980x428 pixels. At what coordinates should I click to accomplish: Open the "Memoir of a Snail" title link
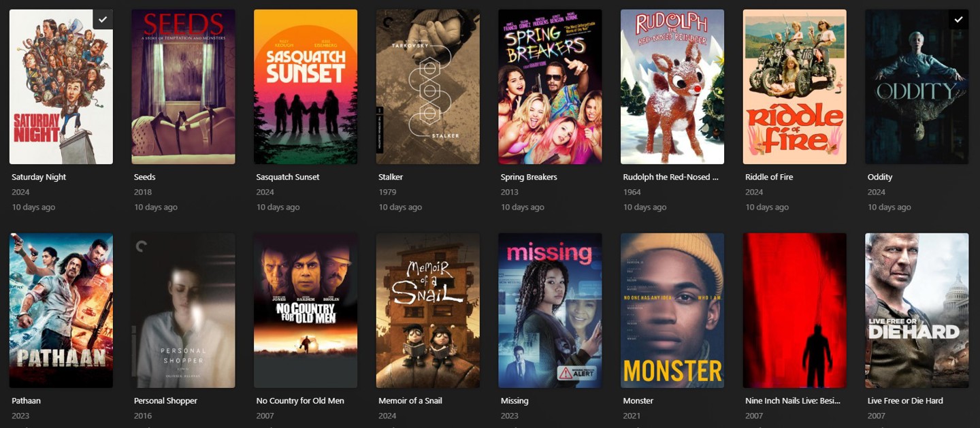coord(410,401)
